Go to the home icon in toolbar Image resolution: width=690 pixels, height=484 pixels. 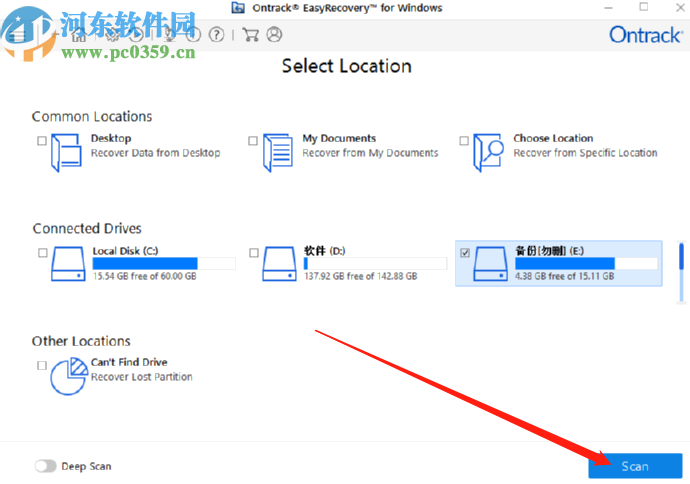(x=79, y=34)
